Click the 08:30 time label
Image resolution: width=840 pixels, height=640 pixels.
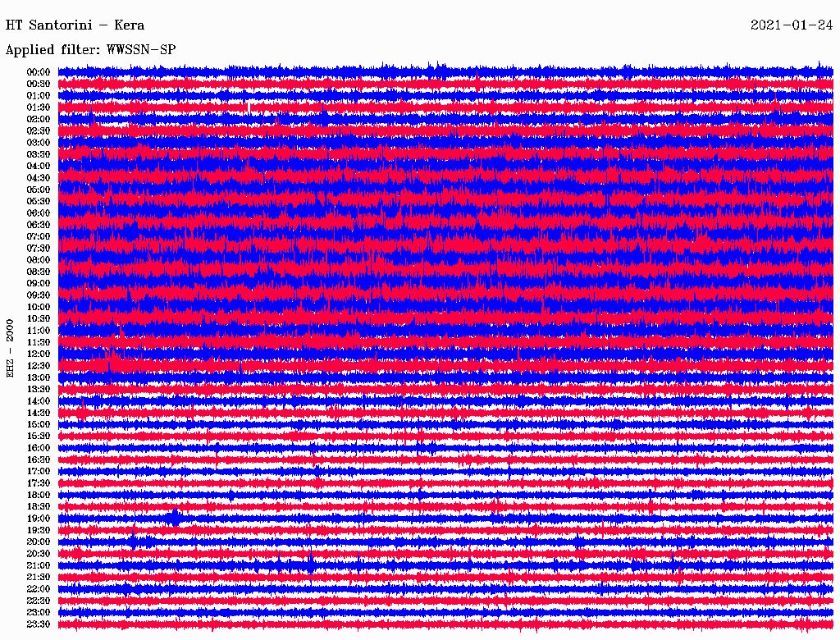[39, 272]
